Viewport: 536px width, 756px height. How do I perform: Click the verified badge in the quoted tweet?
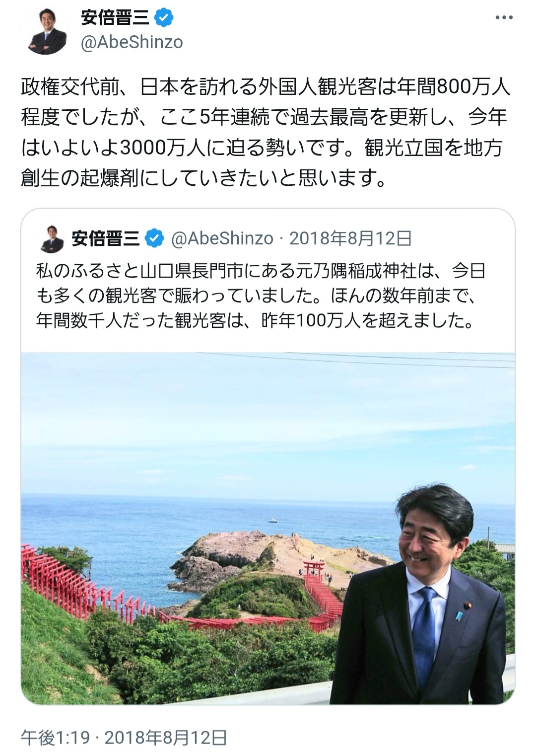(x=154, y=238)
